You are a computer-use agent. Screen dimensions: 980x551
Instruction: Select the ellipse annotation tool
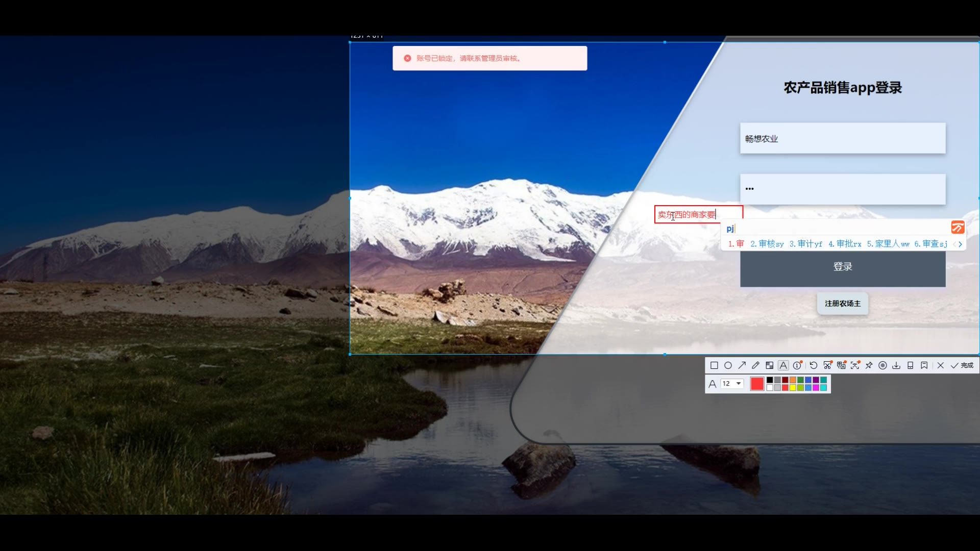728,365
